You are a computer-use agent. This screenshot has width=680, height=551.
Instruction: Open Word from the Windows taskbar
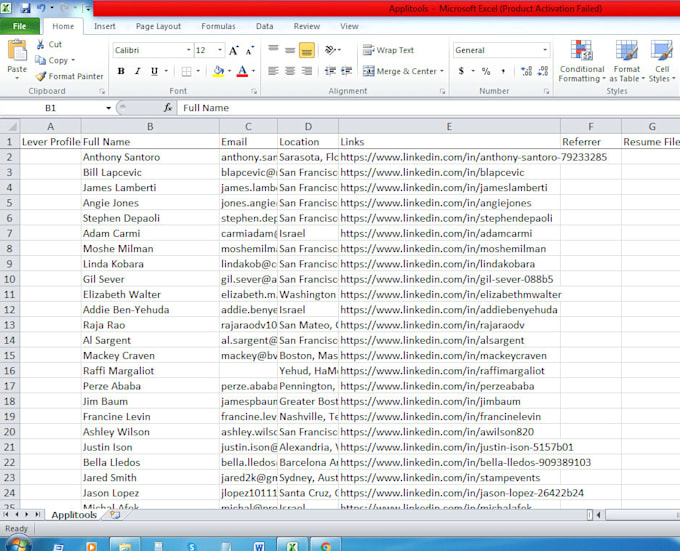[x=259, y=545]
